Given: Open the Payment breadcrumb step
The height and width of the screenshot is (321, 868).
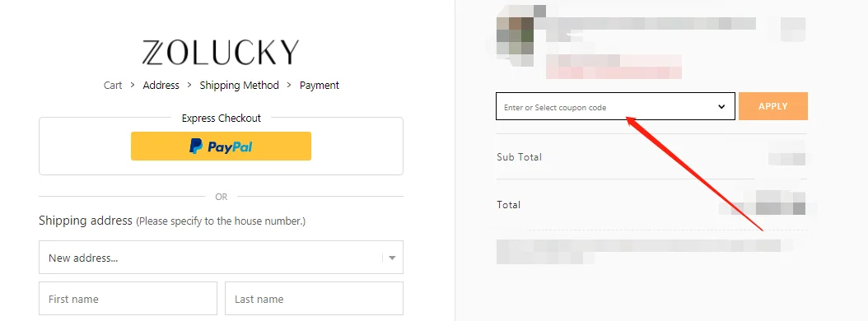Looking at the screenshot, I should (320, 86).
